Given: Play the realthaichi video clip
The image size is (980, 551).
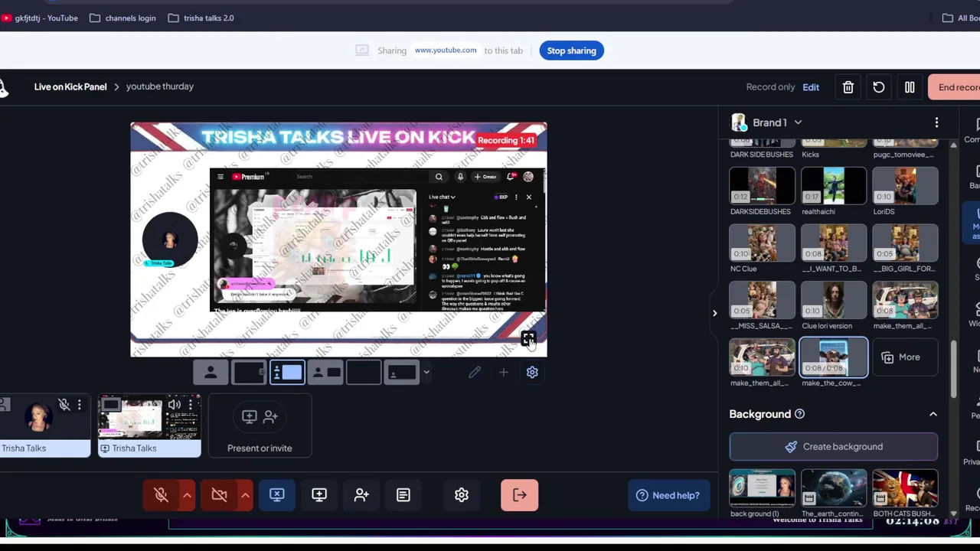Looking at the screenshot, I should pos(834,186).
